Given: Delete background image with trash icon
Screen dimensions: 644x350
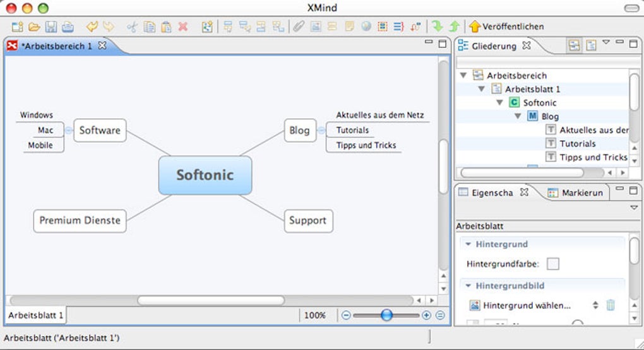Looking at the screenshot, I should coord(611,305).
